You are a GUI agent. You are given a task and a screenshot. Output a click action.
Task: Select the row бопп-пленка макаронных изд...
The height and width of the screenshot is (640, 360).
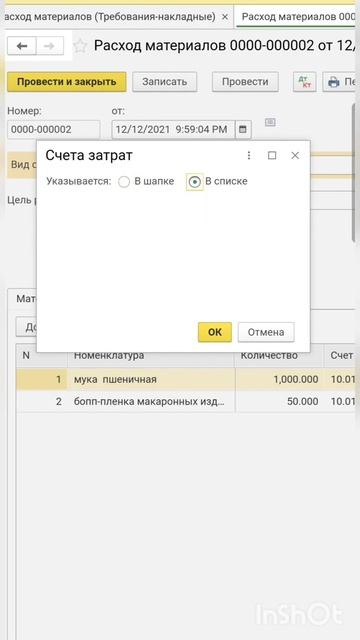click(186, 402)
